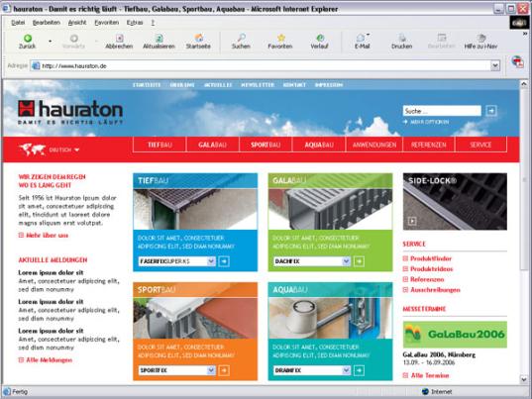This screenshot has height=399, width=532.
Task: Click the TIEFBAU card image
Action: (195, 209)
